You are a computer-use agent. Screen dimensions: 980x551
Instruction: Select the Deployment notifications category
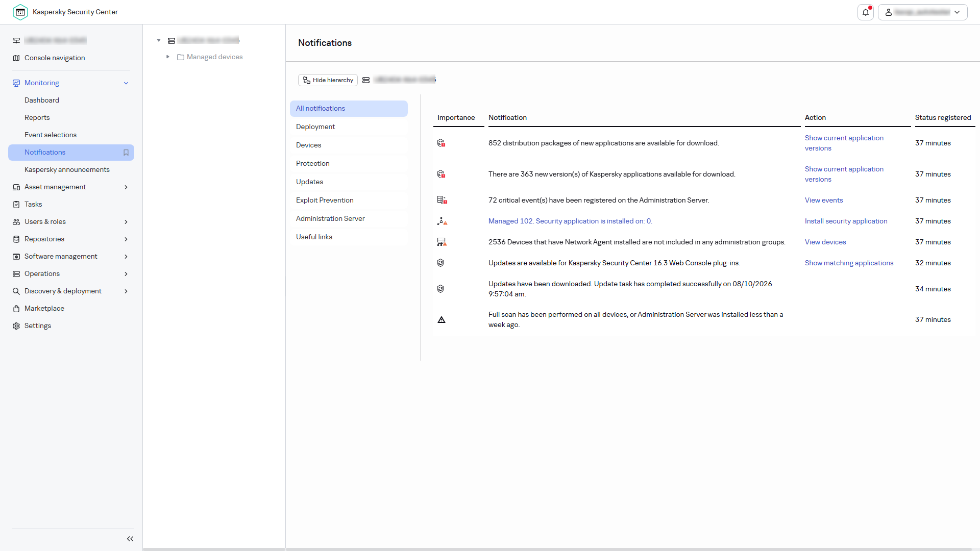click(x=349, y=127)
